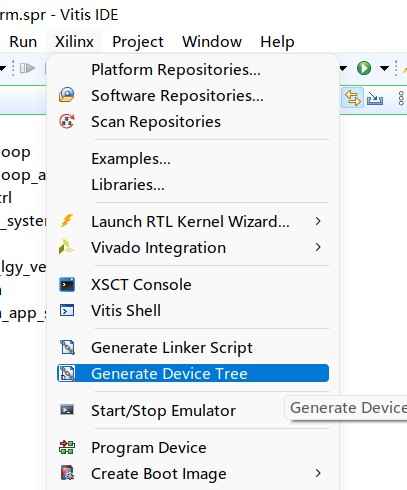Click the green Run toolbar button
Image resolution: width=407 pixels, height=490 pixels.
(364, 68)
